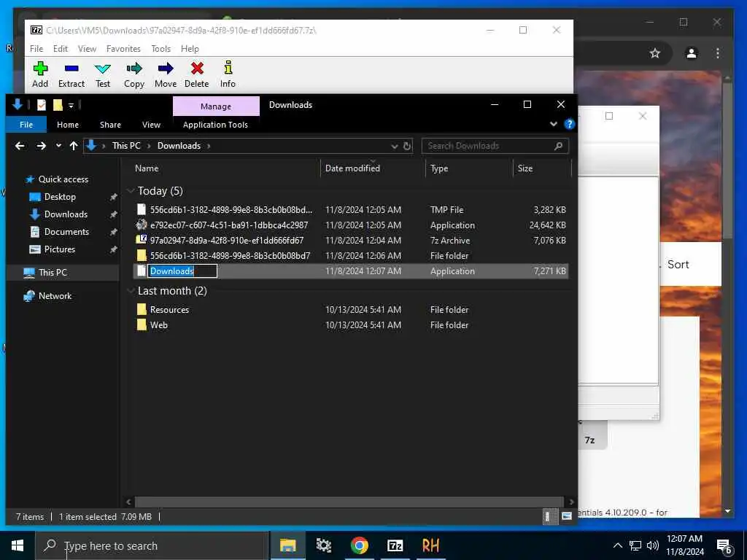The width and height of the screenshot is (747, 560).
Task: Collapse the Today (5) group
Action: point(131,191)
